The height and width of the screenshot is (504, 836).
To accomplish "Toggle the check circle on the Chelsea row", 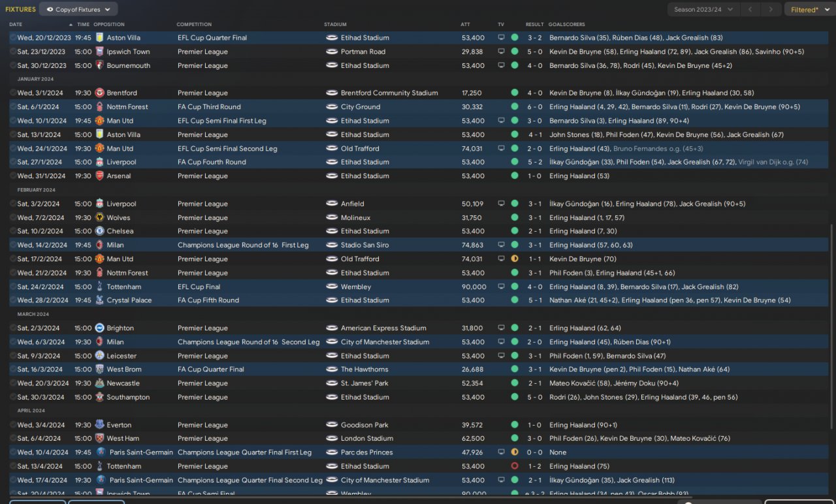I will pyautogui.click(x=13, y=231).
